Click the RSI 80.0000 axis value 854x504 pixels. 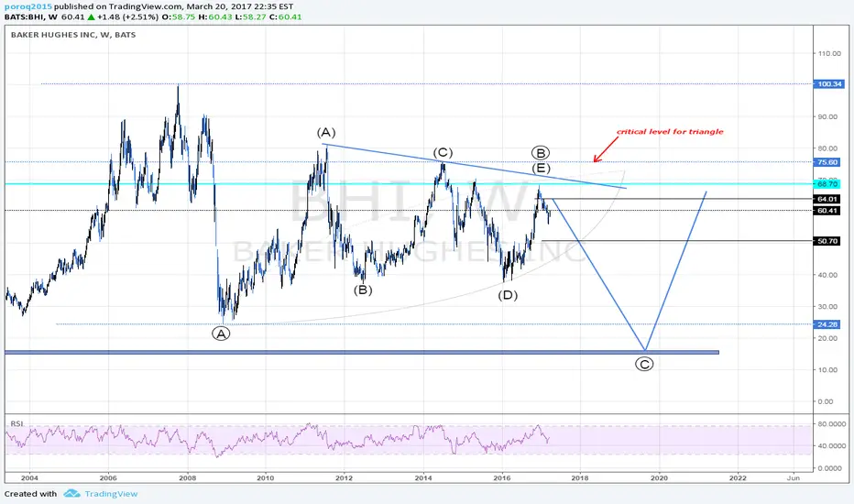[x=831, y=423]
